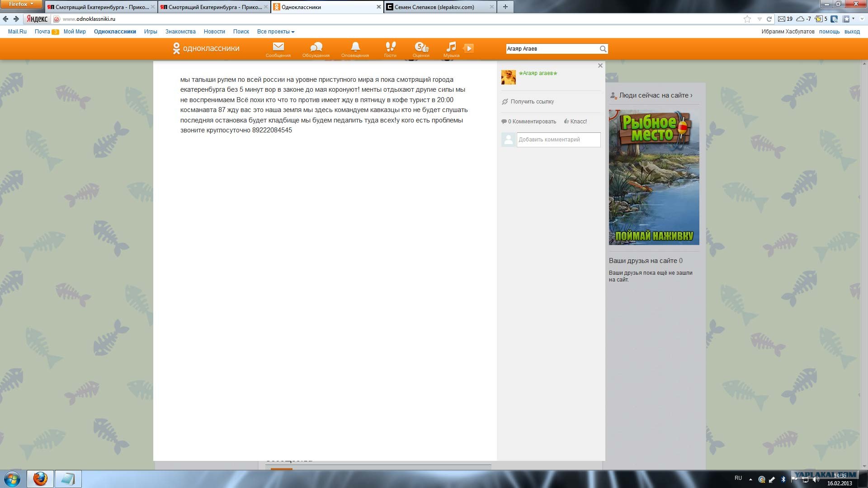Open the Mail.Ru link
The width and height of the screenshot is (868, 488).
(x=17, y=32)
